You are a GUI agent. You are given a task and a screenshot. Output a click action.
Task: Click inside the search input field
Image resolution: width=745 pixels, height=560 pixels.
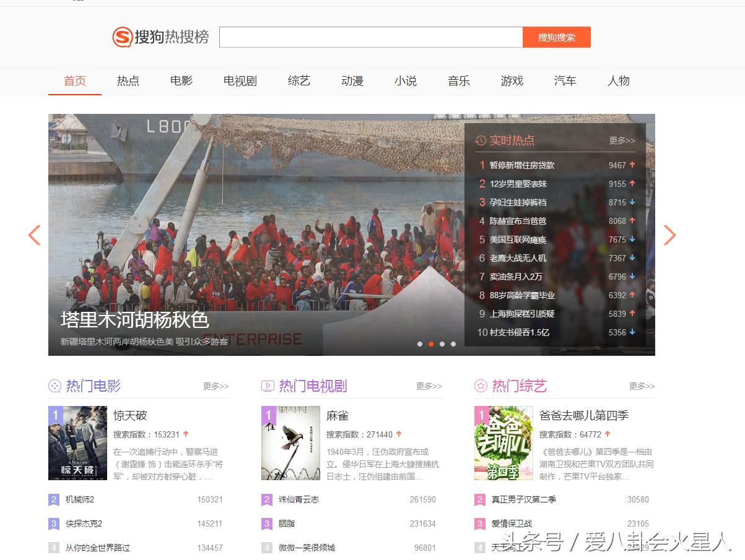372,37
